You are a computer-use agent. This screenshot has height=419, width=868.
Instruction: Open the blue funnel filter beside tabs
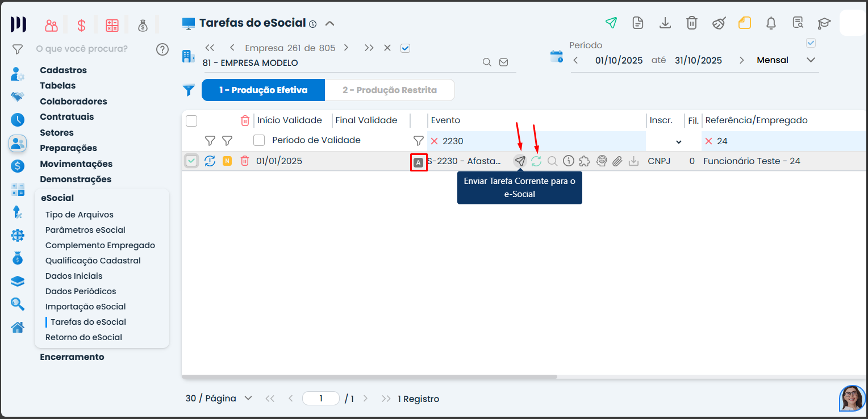(x=189, y=90)
